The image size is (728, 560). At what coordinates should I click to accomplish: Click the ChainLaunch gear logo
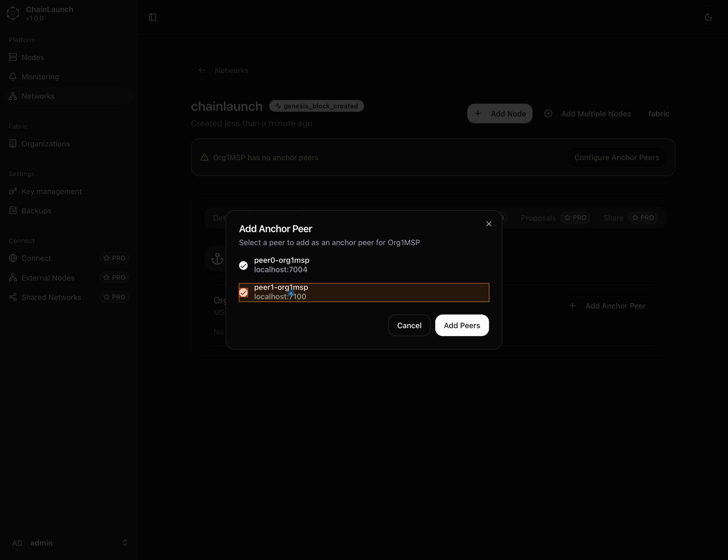(x=13, y=13)
